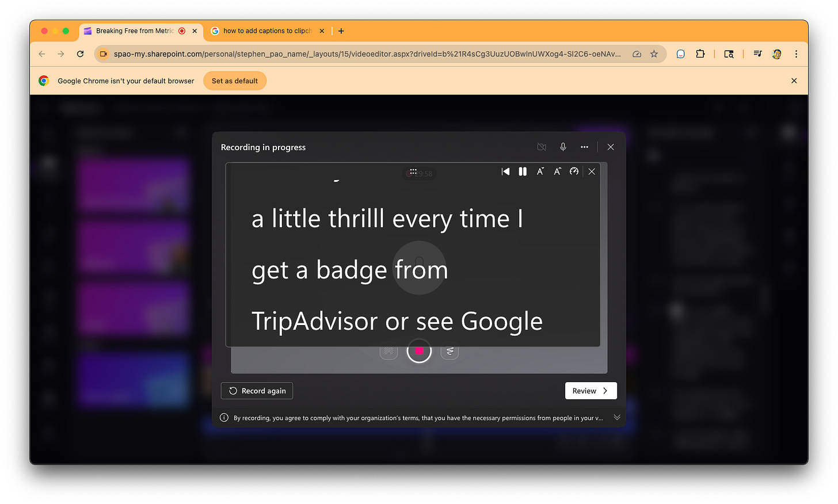Open teleprompter scroll speed control
The width and height of the screenshot is (838, 504).
tap(574, 171)
